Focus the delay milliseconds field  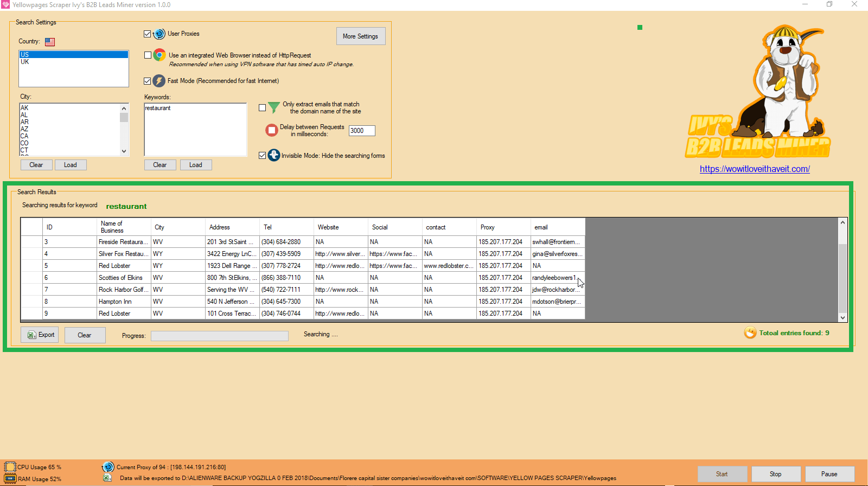coord(362,131)
